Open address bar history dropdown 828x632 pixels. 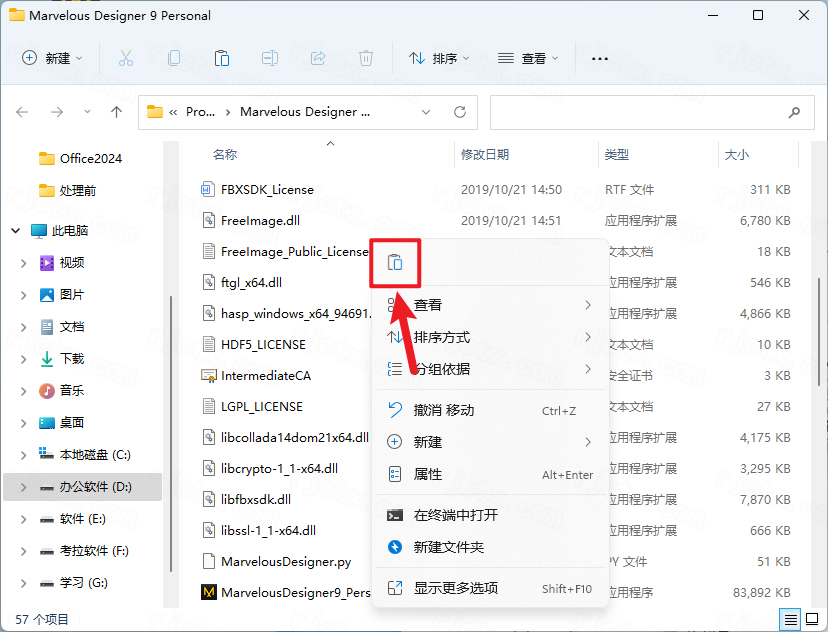tap(426, 112)
